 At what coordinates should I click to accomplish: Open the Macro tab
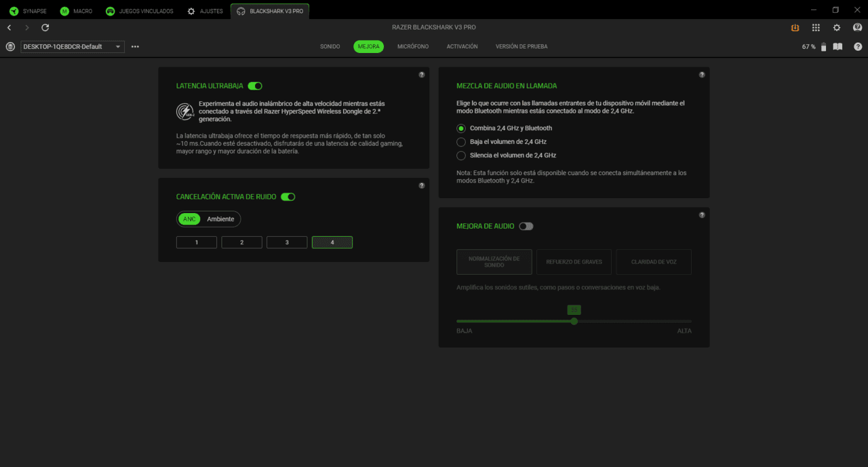point(75,11)
